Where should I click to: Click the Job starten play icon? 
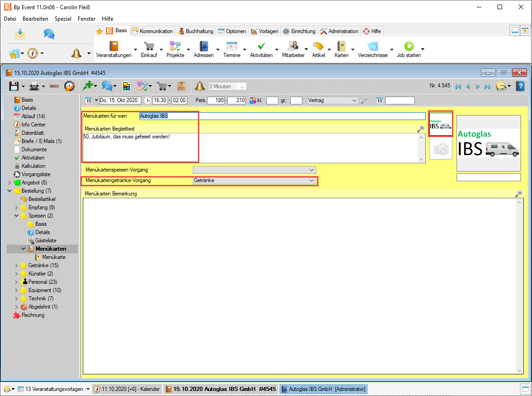(x=409, y=46)
